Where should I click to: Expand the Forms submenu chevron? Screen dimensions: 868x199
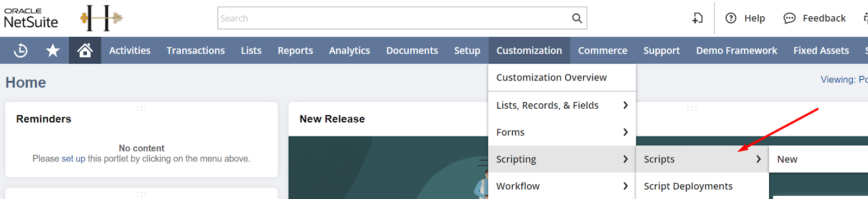point(626,132)
